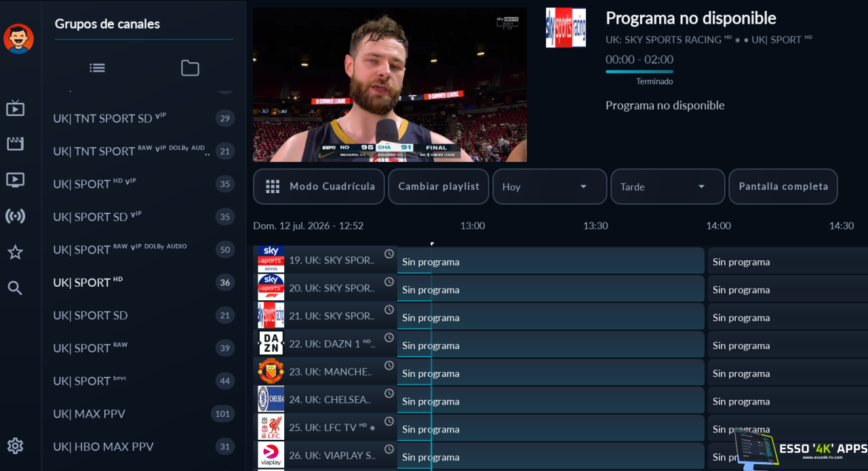Click the Manchester United crest on channel 23
This screenshot has height=471, width=868.
pyautogui.click(x=271, y=371)
